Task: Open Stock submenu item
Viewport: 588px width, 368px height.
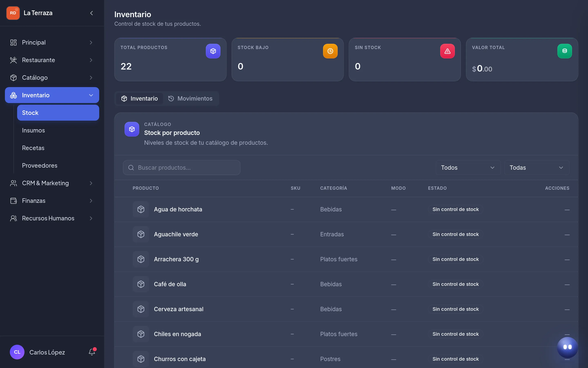Action: click(x=58, y=113)
